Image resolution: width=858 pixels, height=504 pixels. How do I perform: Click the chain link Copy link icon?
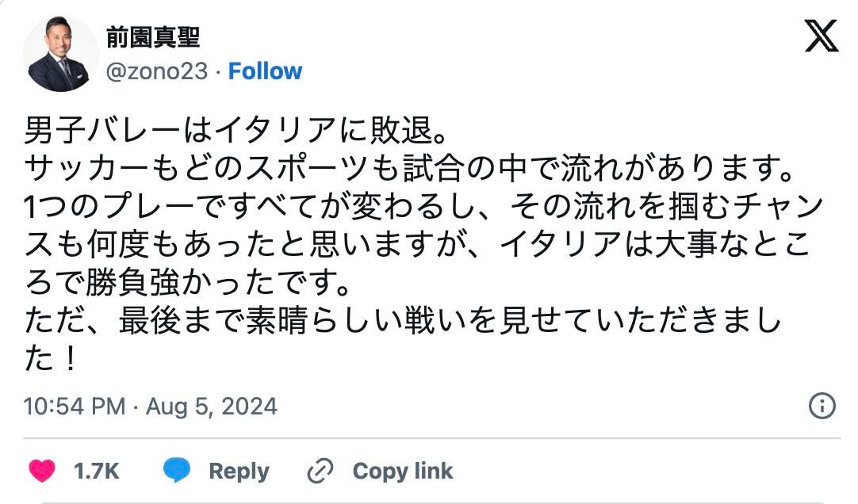coord(320,471)
